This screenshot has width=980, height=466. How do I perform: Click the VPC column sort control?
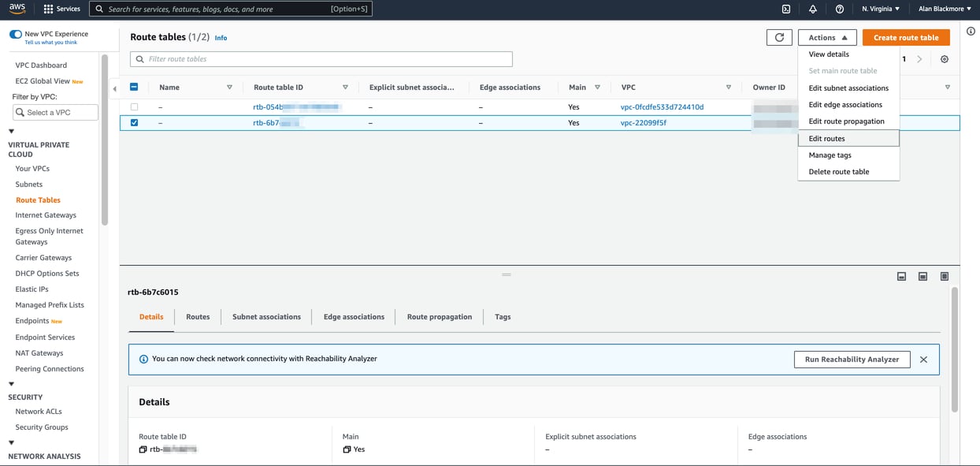point(729,87)
